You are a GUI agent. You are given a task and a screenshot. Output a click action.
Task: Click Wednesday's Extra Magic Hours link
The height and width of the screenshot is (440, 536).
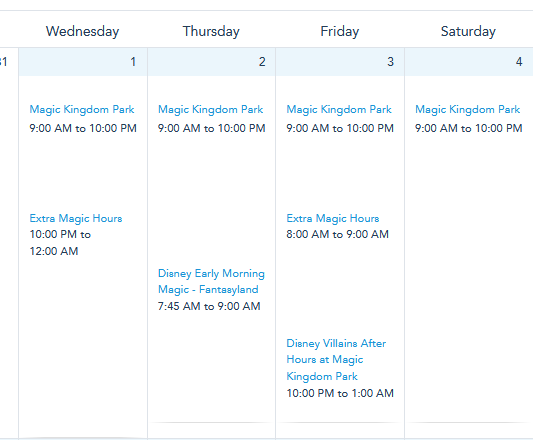coord(76,218)
